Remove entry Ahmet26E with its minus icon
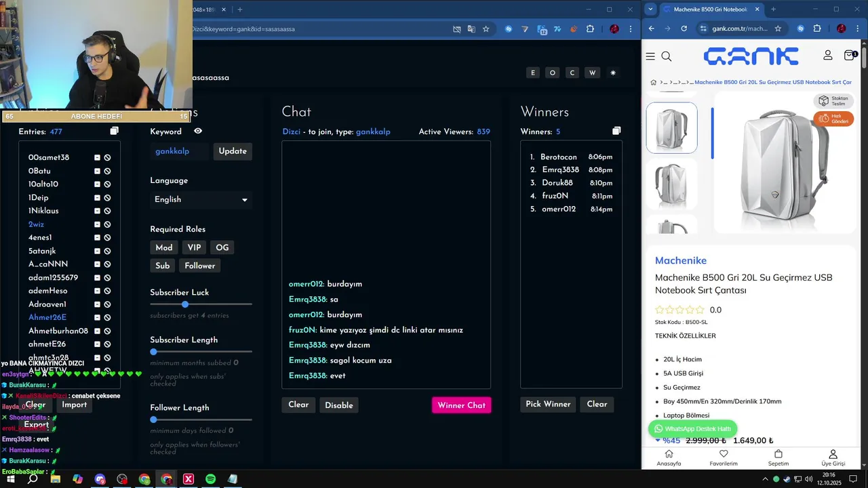This screenshot has width=868, height=488. [97, 317]
